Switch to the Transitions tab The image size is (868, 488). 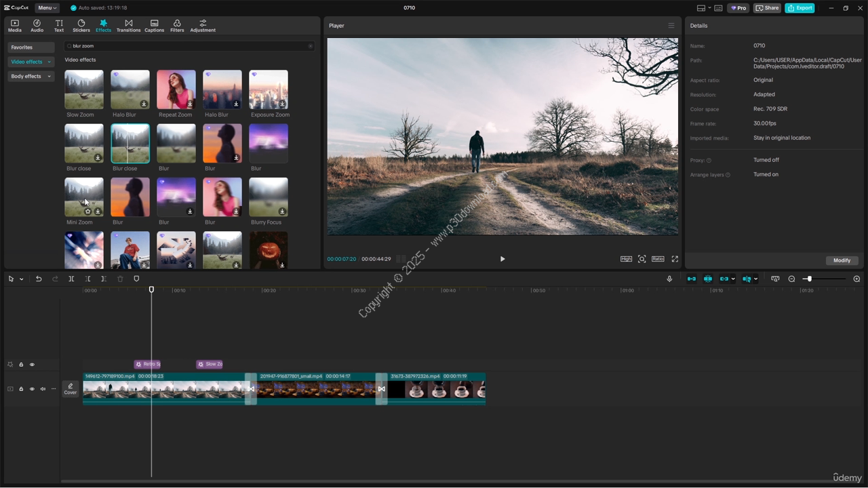[128, 26]
